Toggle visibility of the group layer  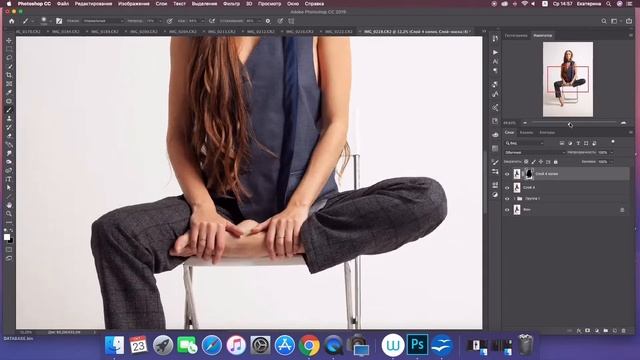(x=507, y=199)
